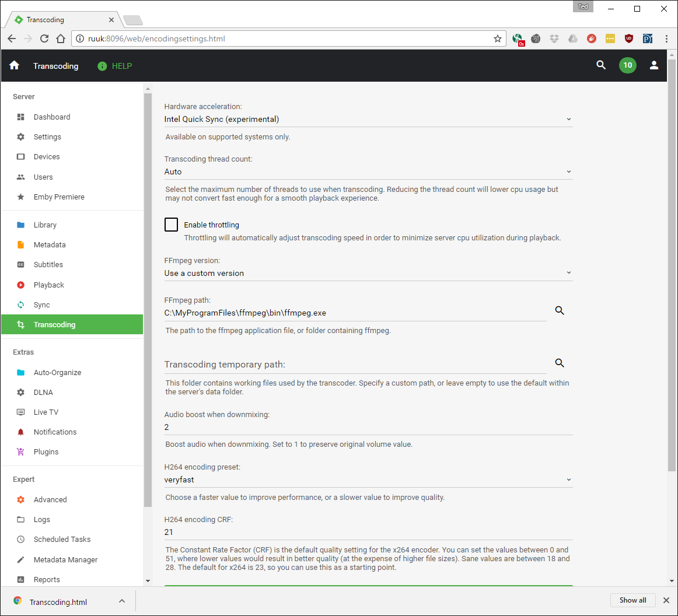Image resolution: width=678 pixels, height=616 pixels.
Task: Click the address bar URL
Action: pyautogui.click(x=156, y=38)
